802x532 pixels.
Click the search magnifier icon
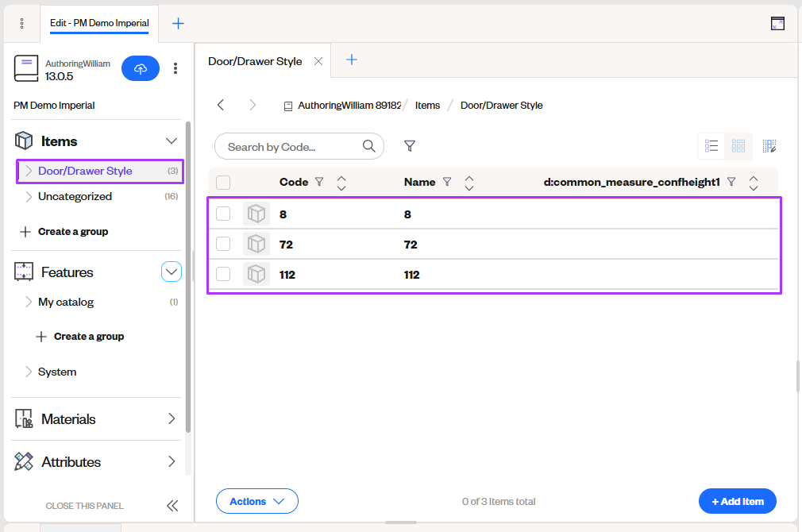(368, 146)
